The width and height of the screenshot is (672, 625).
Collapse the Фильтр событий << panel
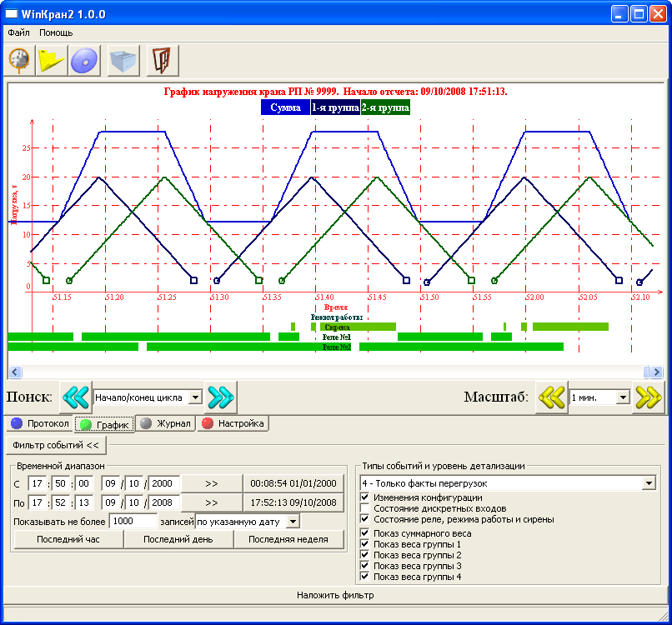coord(56,445)
